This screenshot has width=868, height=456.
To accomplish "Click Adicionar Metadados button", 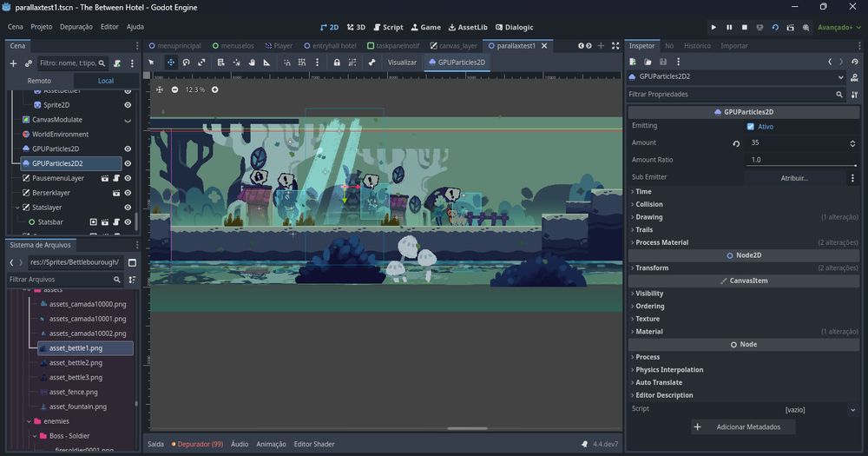I will [744, 427].
